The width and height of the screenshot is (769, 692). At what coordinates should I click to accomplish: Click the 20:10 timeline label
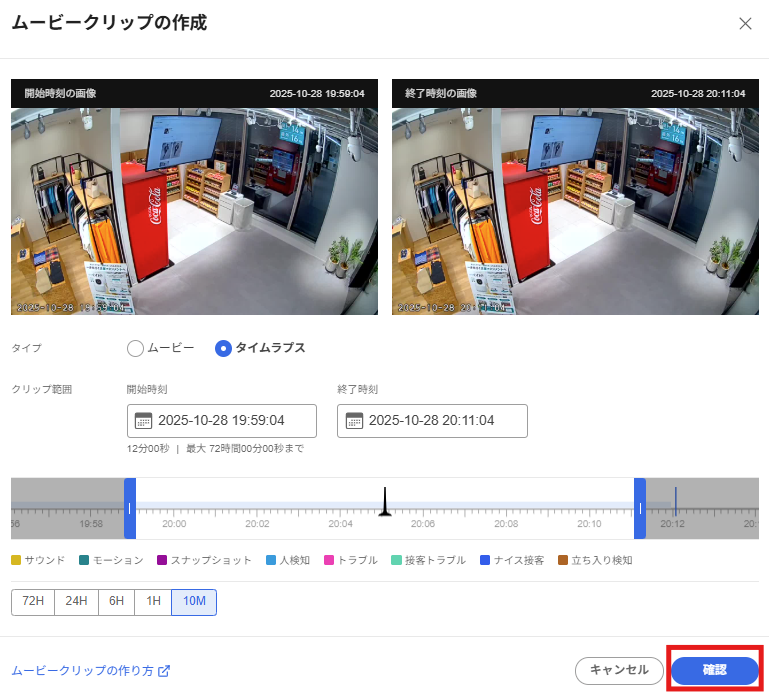pyautogui.click(x=589, y=524)
